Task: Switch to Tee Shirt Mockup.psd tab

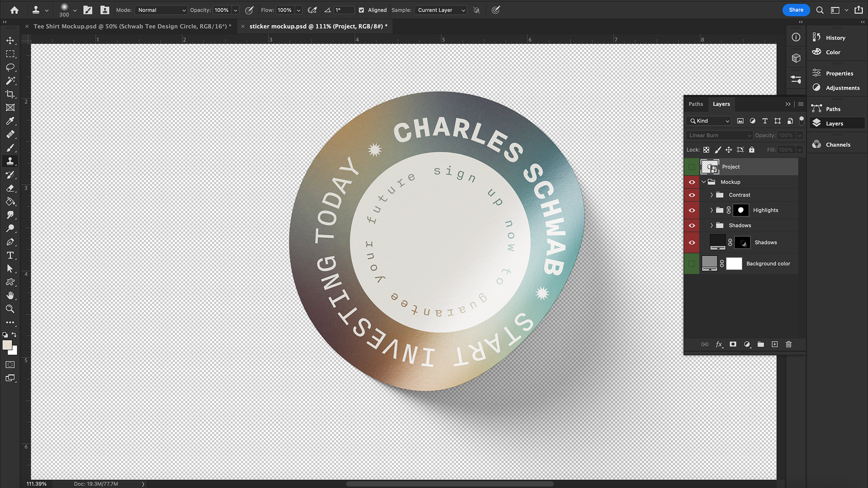Action: [132, 26]
